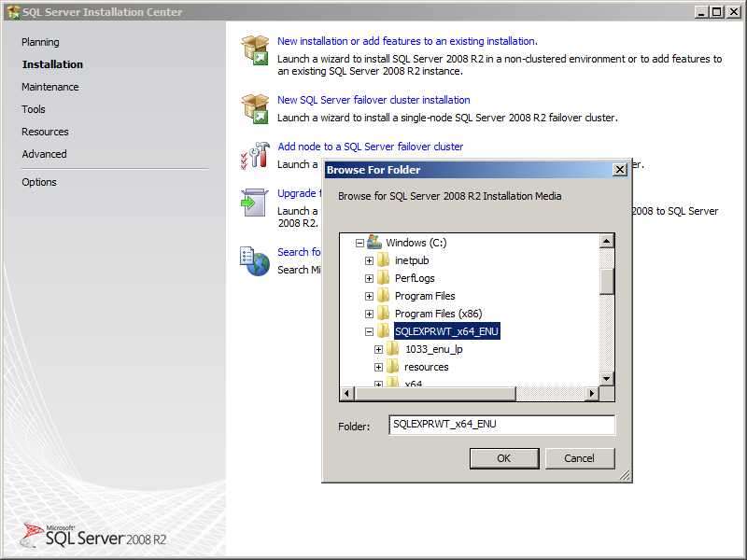Image resolution: width=747 pixels, height=560 pixels.
Task: Expand the Program Files folder node
Action: coord(369,296)
